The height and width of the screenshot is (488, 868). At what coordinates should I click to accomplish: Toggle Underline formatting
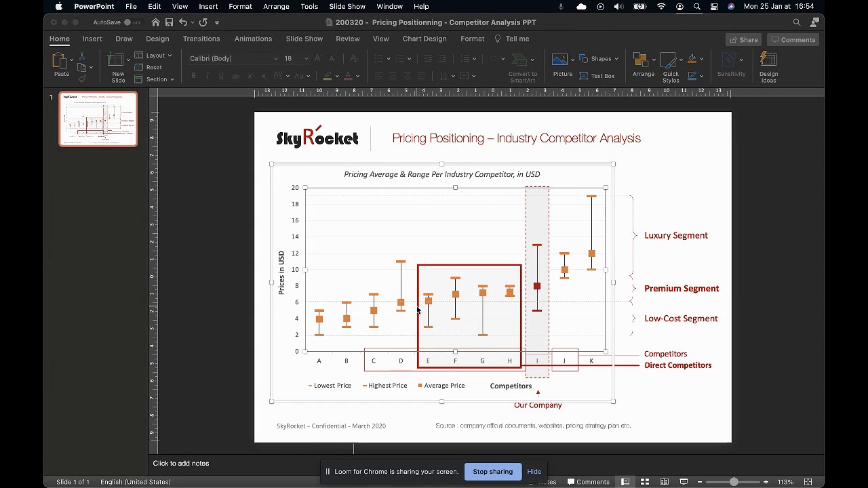click(220, 76)
